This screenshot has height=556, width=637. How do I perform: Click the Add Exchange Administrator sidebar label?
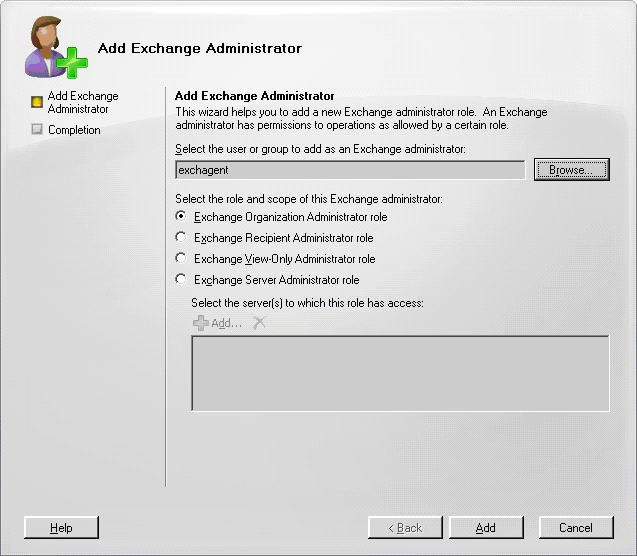point(83,102)
